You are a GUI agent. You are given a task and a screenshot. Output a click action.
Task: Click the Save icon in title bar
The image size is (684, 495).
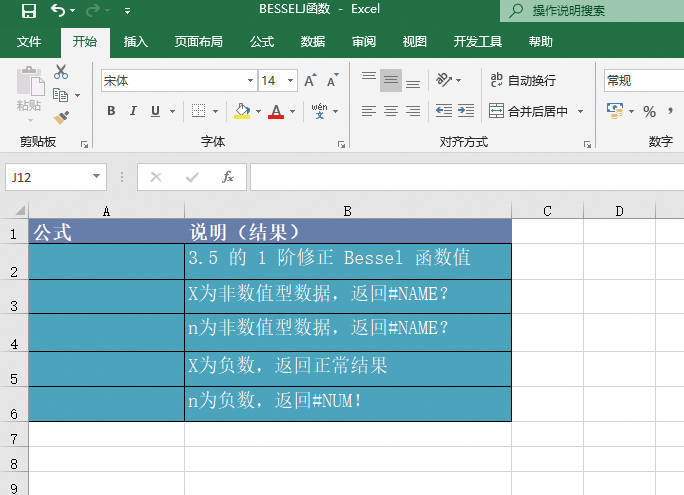(x=28, y=11)
